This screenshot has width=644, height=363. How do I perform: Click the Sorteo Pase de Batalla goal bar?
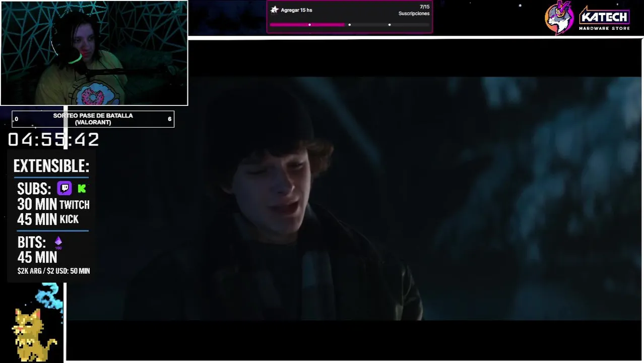[x=93, y=119]
